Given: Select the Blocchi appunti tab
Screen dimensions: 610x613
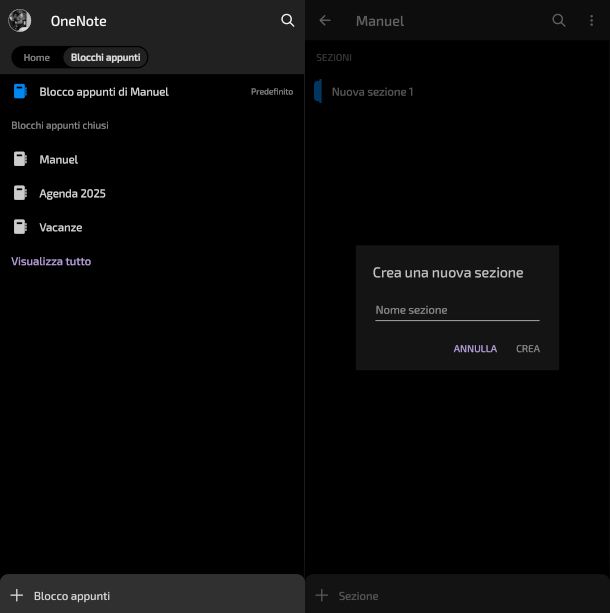Looking at the screenshot, I should (x=105, y=57).
